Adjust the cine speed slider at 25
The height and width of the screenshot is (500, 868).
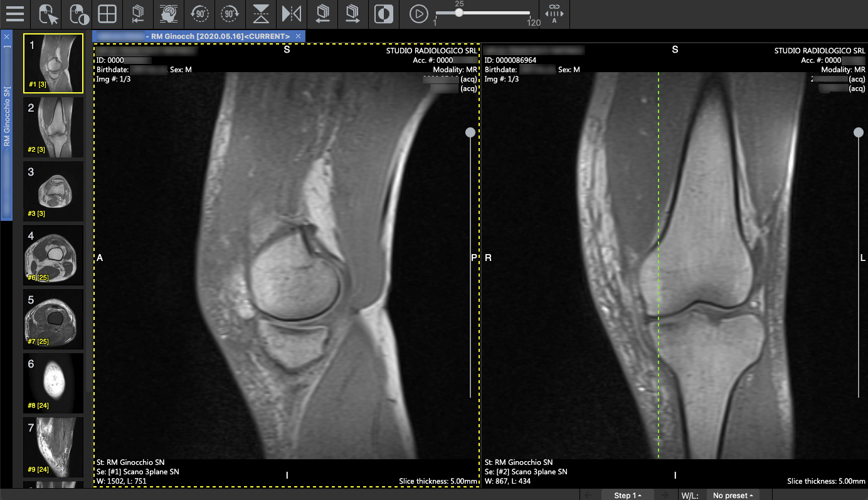(x=459, y=13)
